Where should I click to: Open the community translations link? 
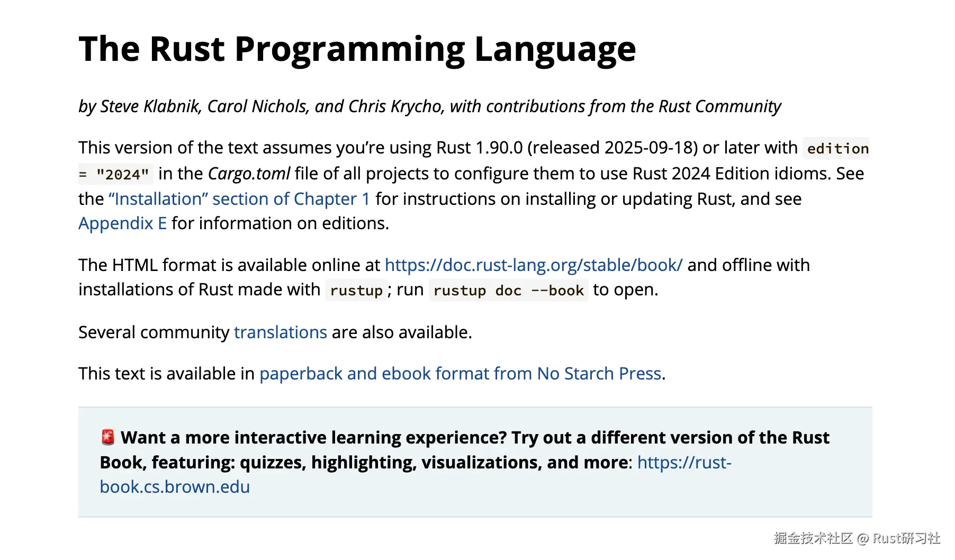(281, 332)
